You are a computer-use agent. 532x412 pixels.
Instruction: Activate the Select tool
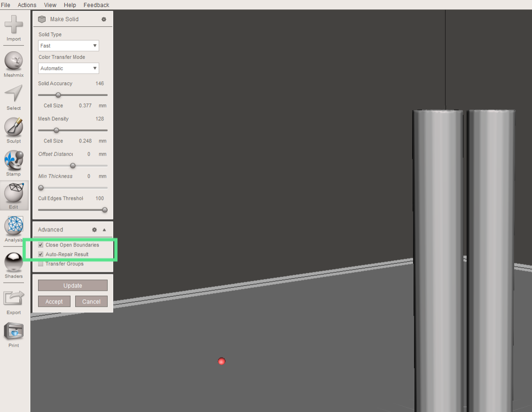(x=13, y=95)
